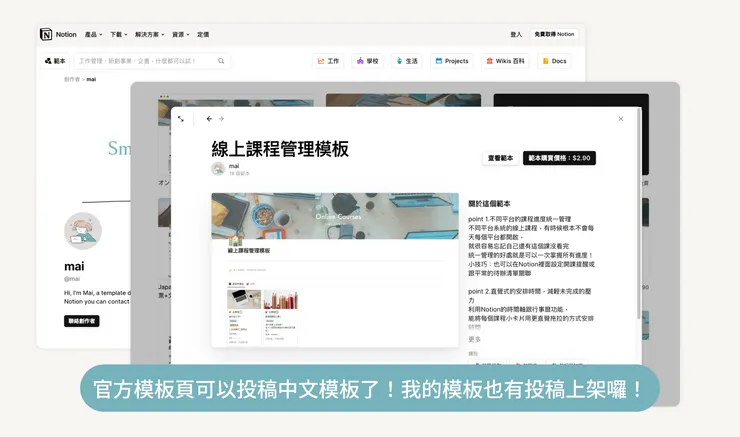Click the 免費取得 Notion button
The image size is (740, 437).
point(554,34)
